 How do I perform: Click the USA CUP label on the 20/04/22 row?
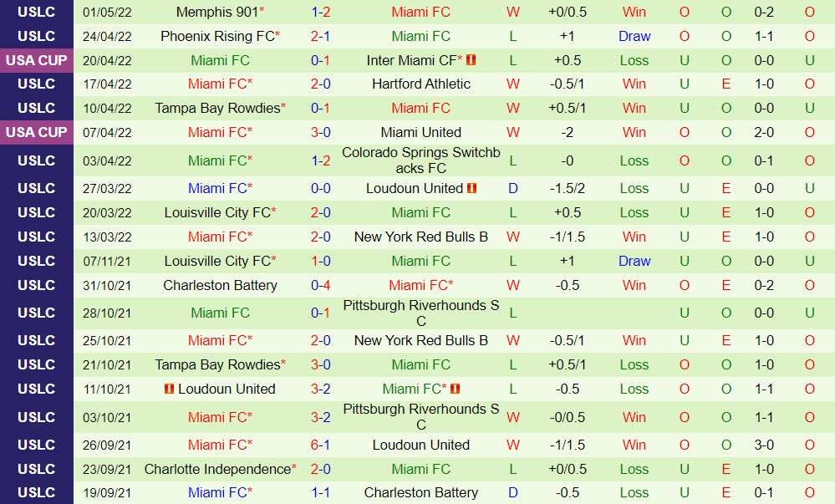click(x=36, y=60)
